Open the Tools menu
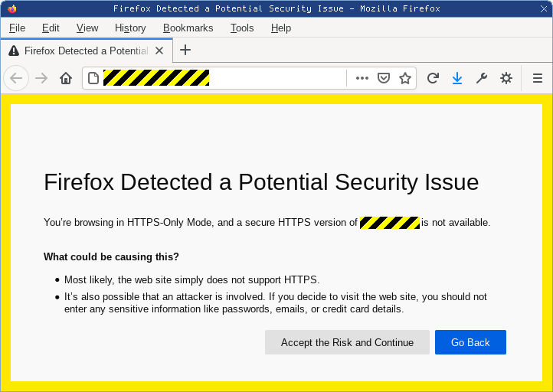Image resolution: width=553 pixels, height=392 pixels. [242, 28]
